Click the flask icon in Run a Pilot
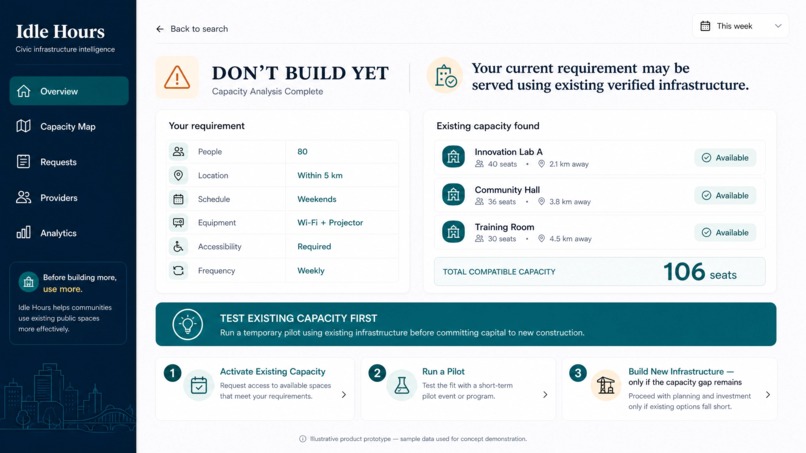 tap(401, 385)
